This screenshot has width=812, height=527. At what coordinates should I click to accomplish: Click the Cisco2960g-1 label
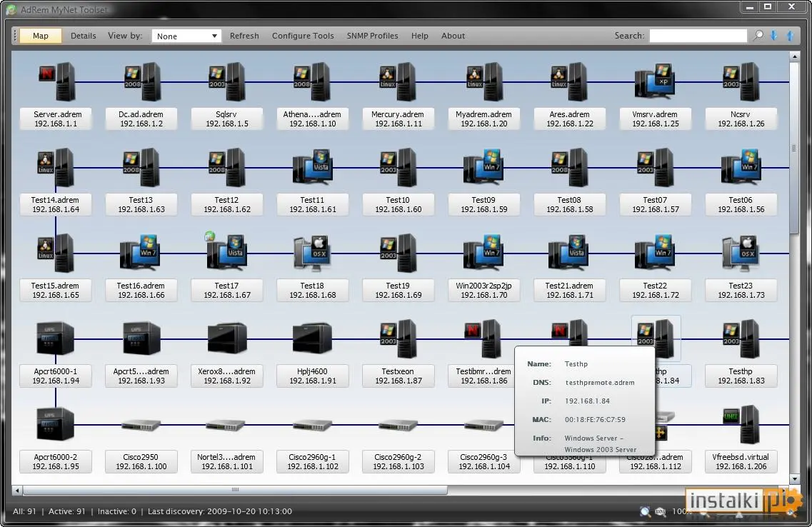[312, 462]
